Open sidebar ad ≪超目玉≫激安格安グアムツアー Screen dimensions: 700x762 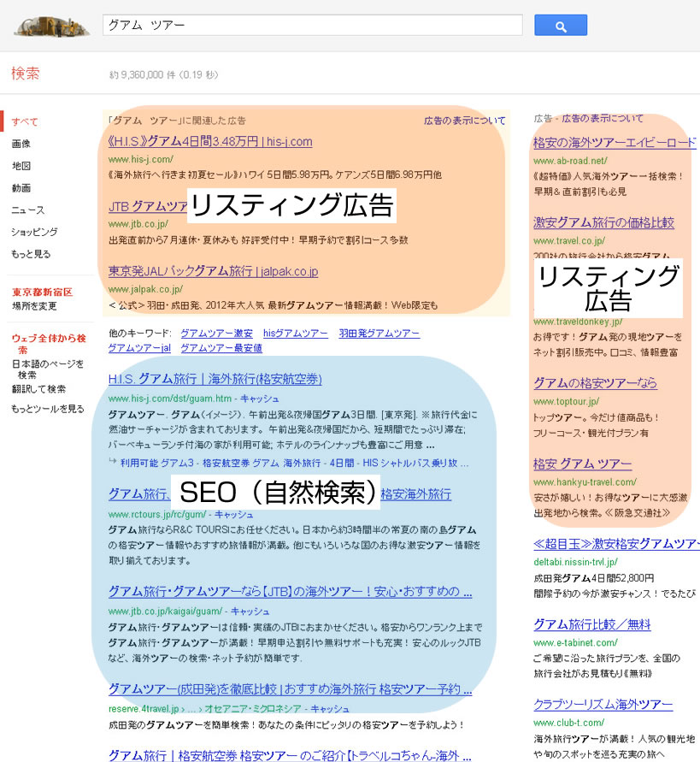(616, 544)
